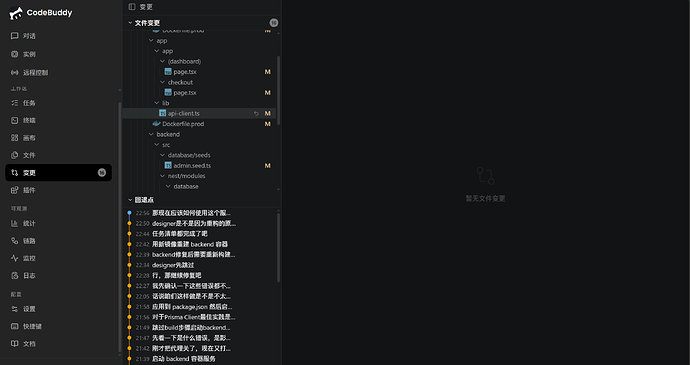Open Dockerfile.prod listed above backend folder

tap(199, 124)
